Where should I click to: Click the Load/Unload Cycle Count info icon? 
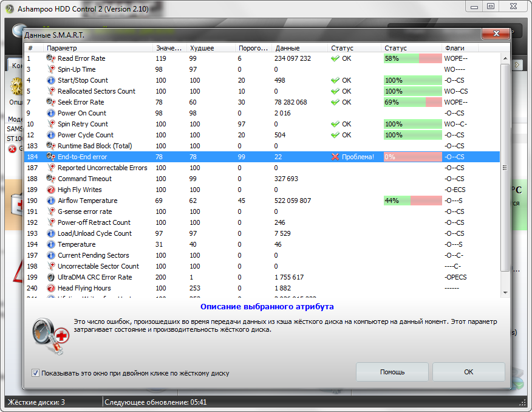(x=51, y=233)
